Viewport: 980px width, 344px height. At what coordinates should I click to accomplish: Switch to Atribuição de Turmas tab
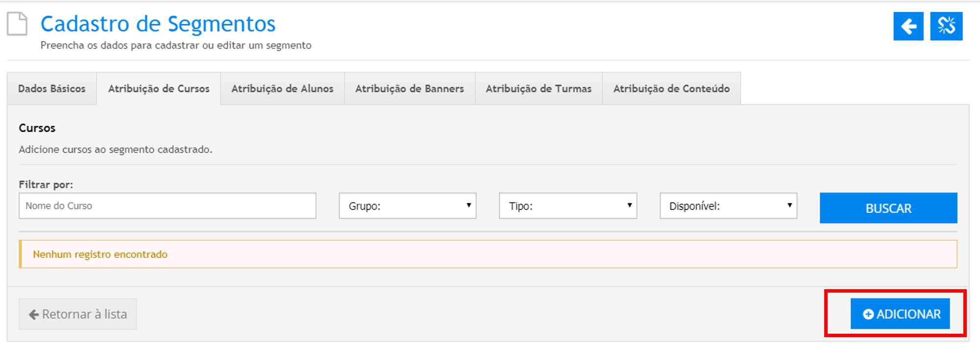pos(539,89)
